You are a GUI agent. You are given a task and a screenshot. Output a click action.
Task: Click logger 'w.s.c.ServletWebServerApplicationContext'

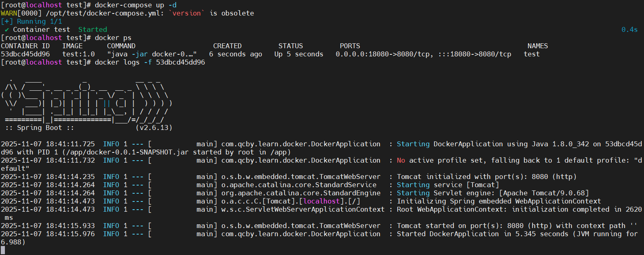[x=303, y=209]
